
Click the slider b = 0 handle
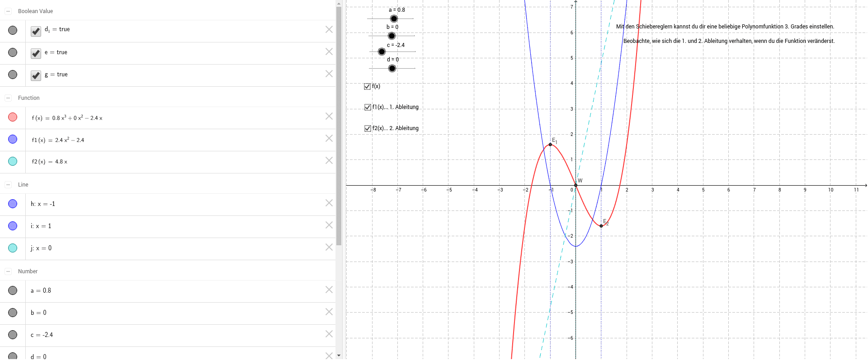point(392,36)
